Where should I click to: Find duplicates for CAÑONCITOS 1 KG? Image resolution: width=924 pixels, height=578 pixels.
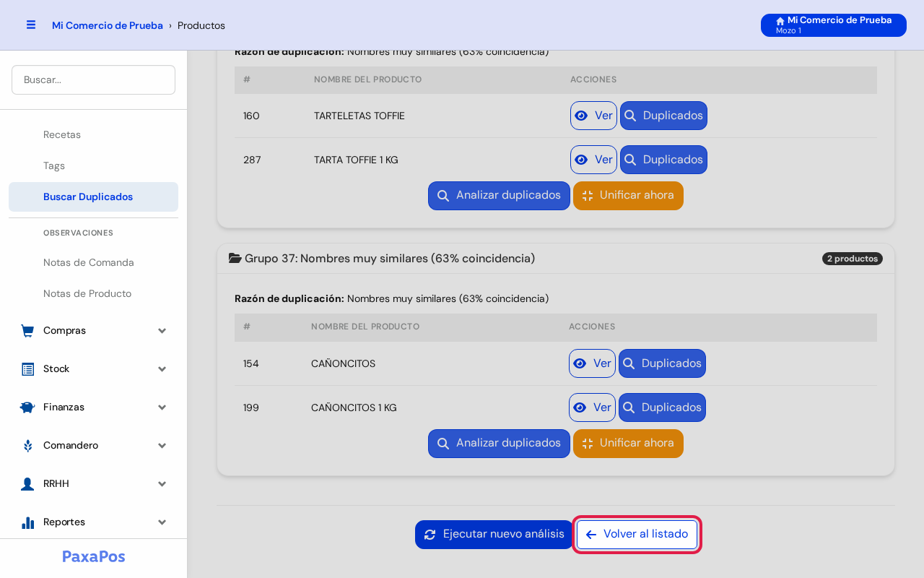point(662,407)
